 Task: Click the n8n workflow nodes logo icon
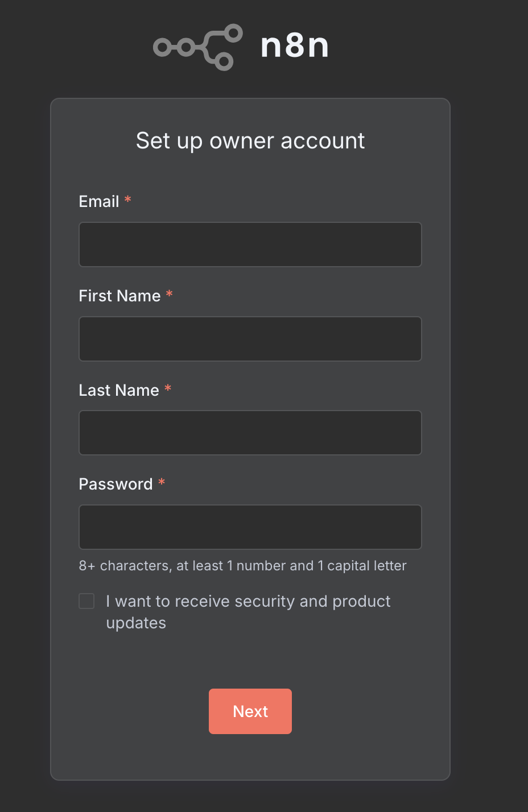point(197,47)
